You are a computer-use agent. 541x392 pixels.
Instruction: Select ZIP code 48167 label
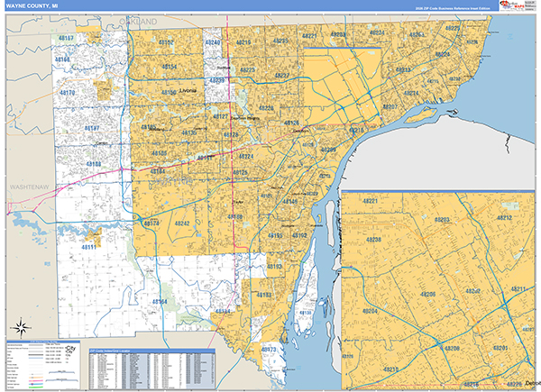point(66,39)
